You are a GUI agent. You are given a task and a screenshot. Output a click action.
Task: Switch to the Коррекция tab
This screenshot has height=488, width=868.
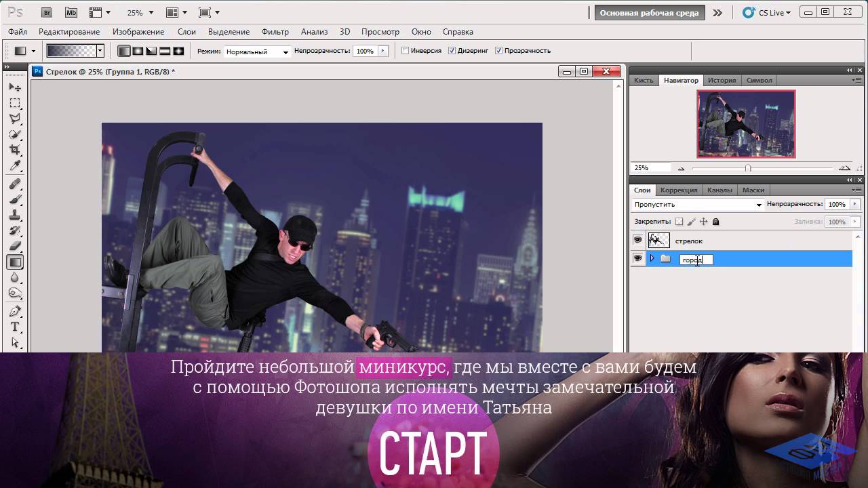pos(679,190)
